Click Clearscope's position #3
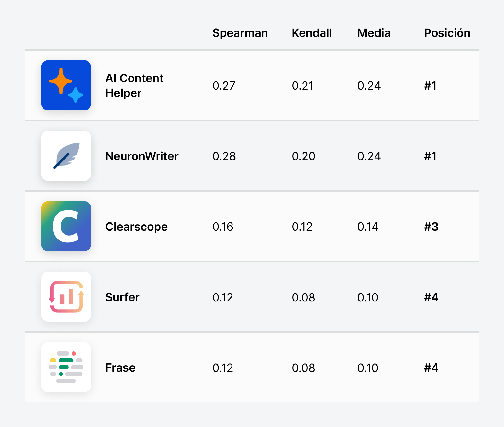The height and width of the screenshot is (427, 504). pos(431,227)
